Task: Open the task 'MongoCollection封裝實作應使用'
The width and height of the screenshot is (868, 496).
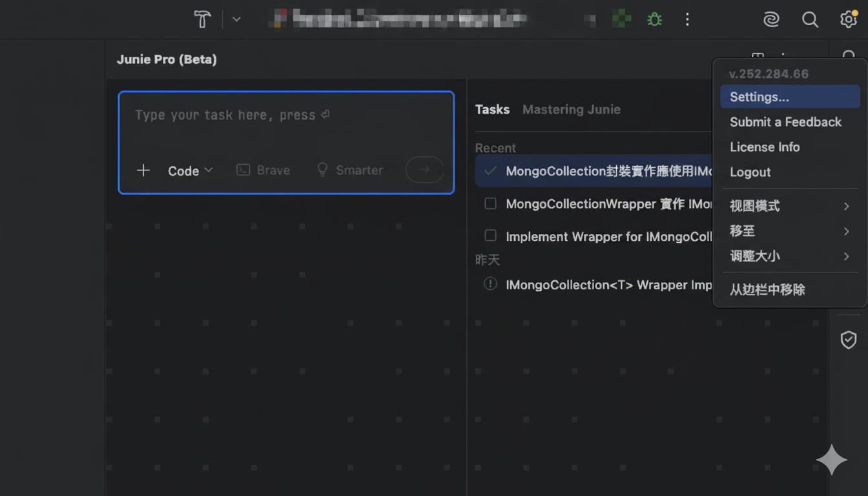Action: (594, 171)
